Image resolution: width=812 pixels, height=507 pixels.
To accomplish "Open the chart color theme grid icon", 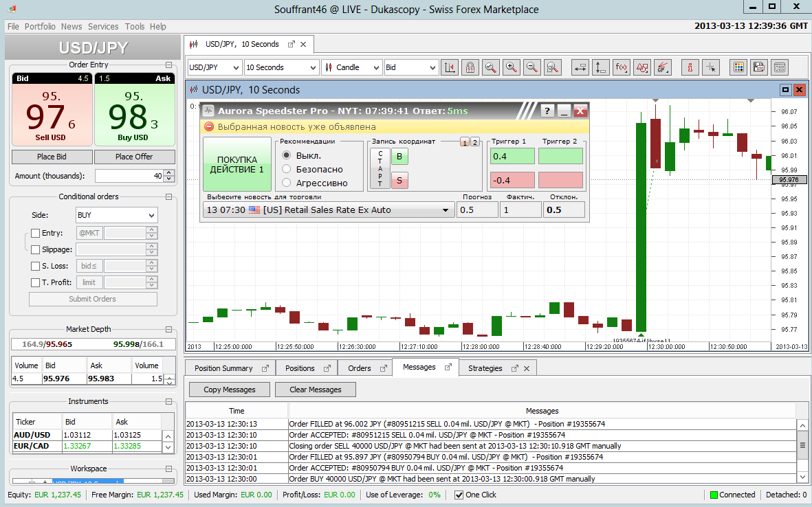I will 738,67.
